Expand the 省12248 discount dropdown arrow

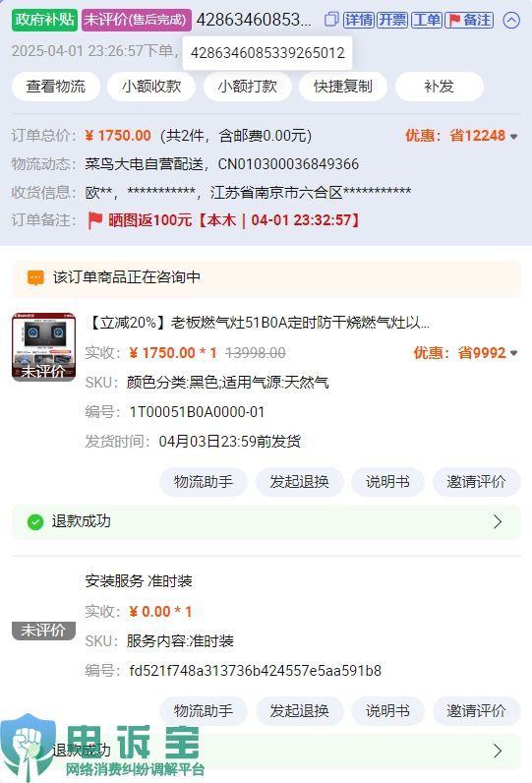(x=514, y=137)
